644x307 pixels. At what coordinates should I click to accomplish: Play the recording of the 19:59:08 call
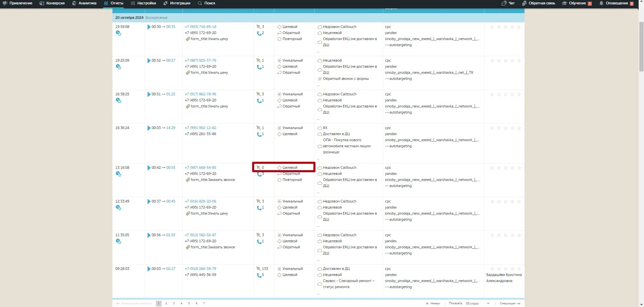(x=149, y=27)
